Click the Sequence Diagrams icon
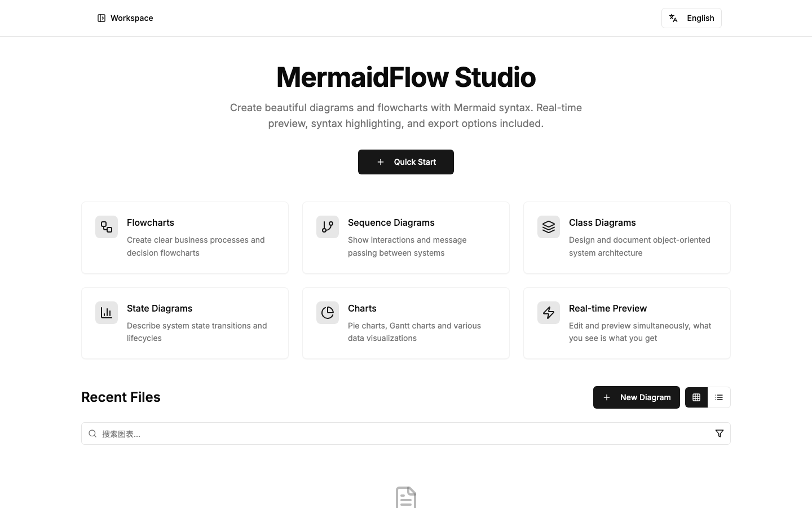This screenshot has height=508, width=812. pos(328,227)
